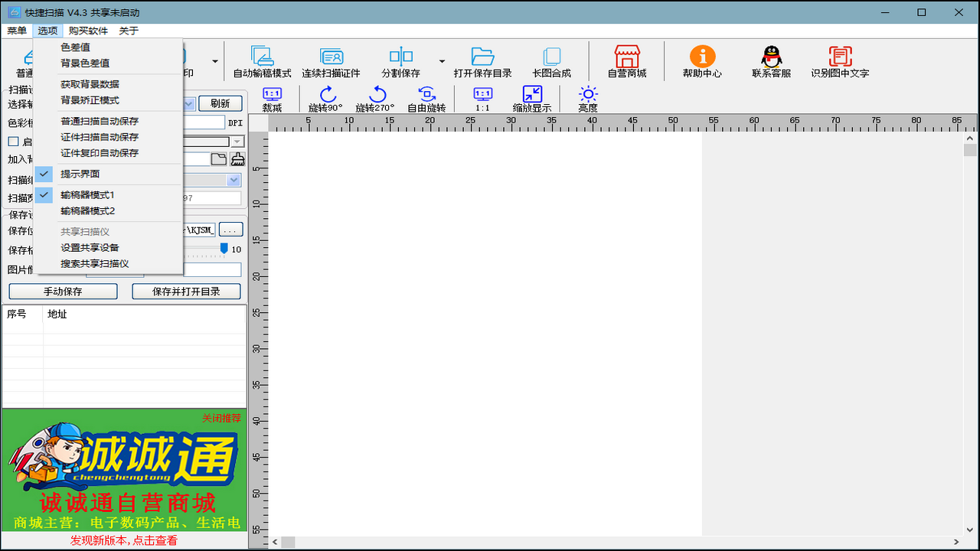
Task: Click the 手动保存 button
Action: pyautogui.click(x=63, y=292)
